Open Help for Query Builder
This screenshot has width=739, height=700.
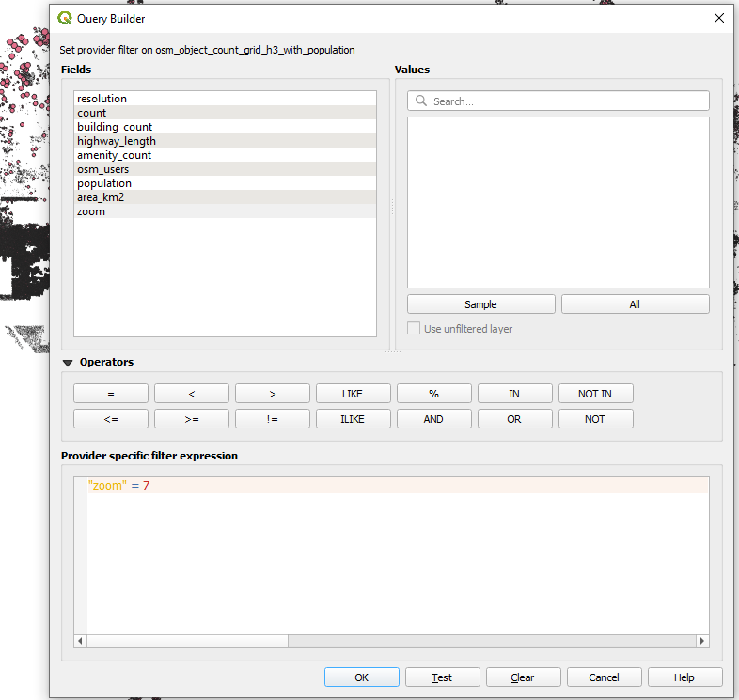pyautogui.click(x=684, y=677)
